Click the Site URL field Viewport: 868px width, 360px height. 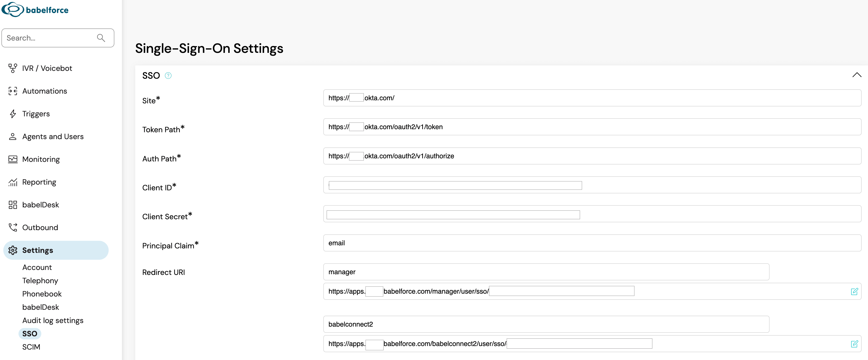click(x=592, y=98)
